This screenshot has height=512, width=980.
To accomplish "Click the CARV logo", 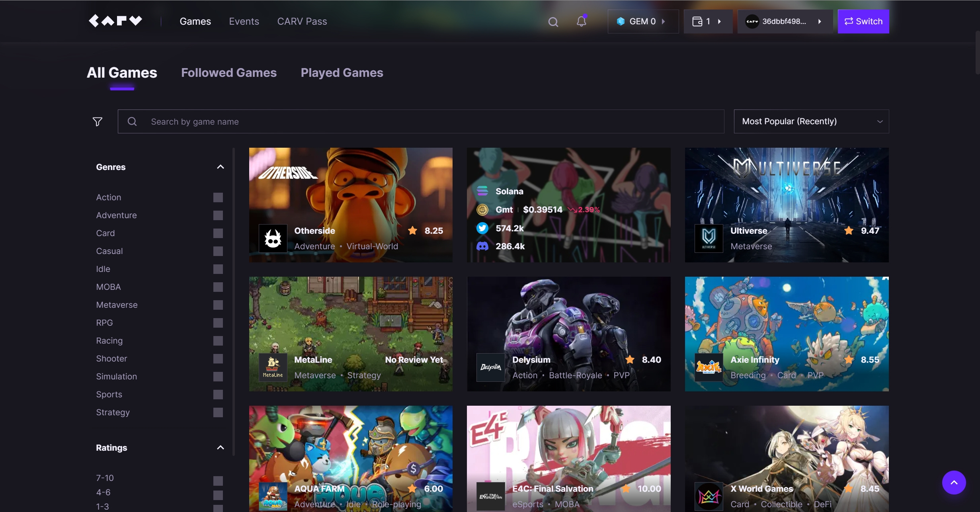I will click(115, 21).
